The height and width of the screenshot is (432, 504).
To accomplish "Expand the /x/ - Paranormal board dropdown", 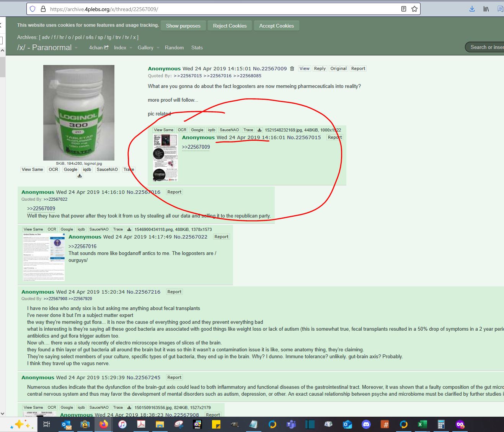I will 76,48.
